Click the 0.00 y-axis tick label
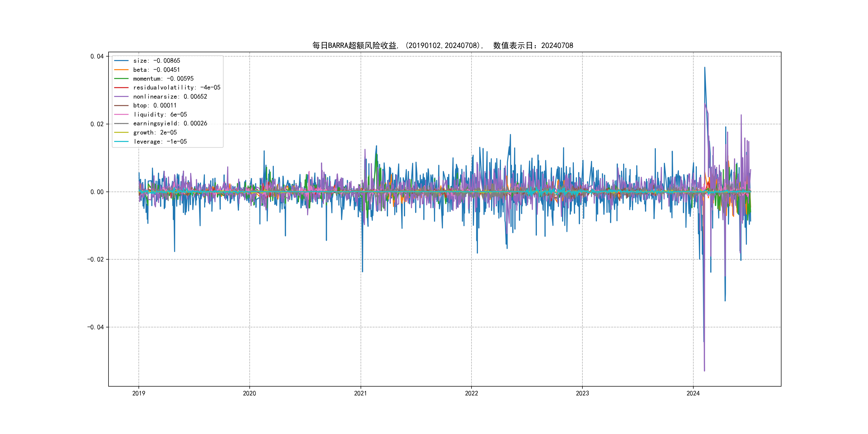868x434 pixels. coord(97,192)
